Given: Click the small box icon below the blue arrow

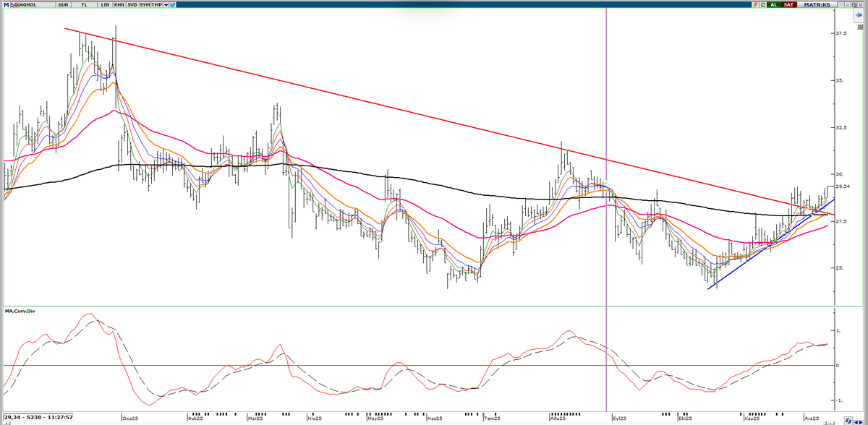Looking at the screenshot, I should tap(859, 26).
